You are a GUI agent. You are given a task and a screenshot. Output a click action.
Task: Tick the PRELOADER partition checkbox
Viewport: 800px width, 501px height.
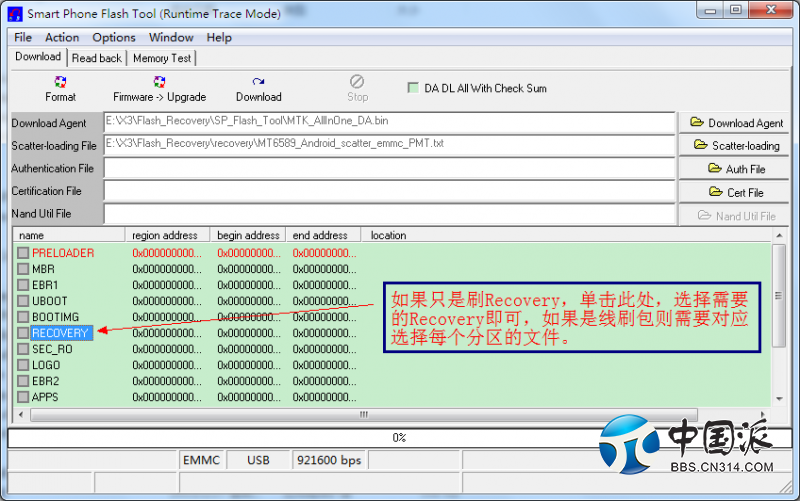(23, 253)
